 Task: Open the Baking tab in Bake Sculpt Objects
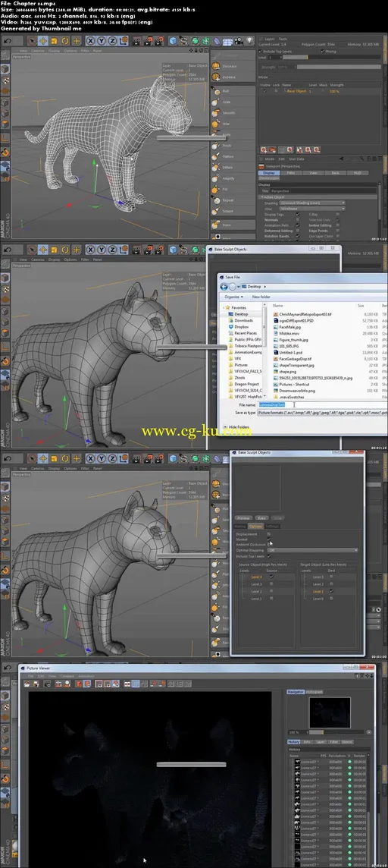click(x=240, y=527)
